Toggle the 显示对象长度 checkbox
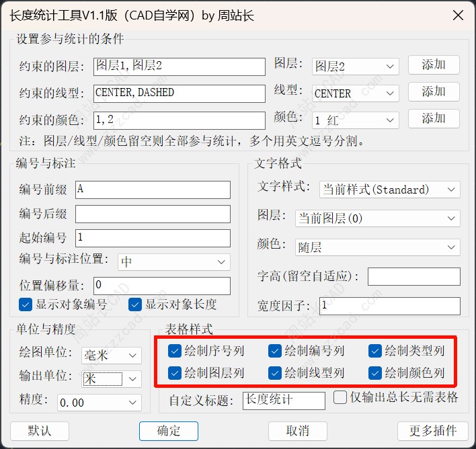This screenshot has height=449, width=476. coord(135,304)
